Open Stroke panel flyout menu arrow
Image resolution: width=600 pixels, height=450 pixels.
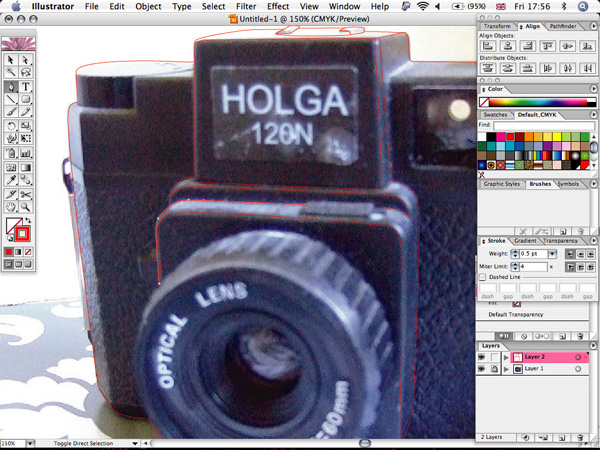point(593,241)
